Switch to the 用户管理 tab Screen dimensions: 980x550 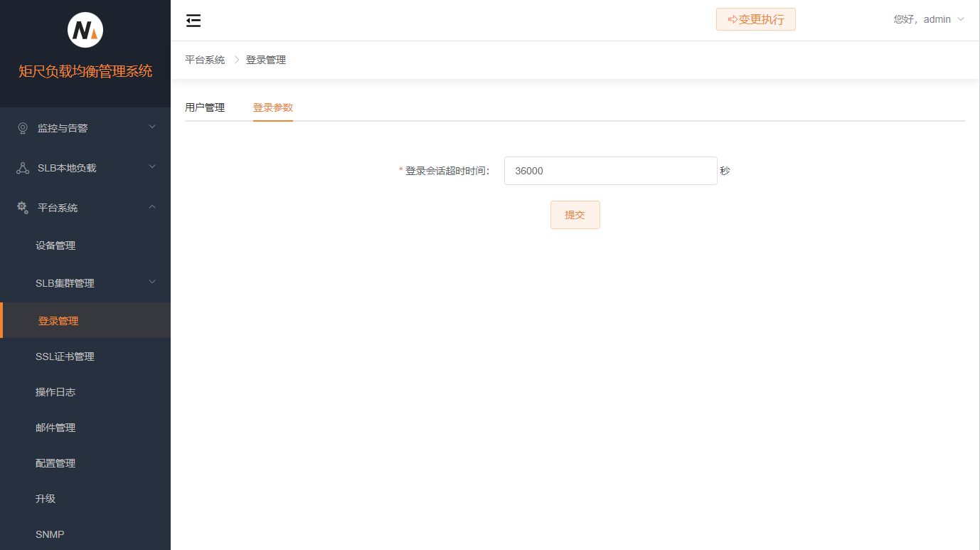pos(205,107)
